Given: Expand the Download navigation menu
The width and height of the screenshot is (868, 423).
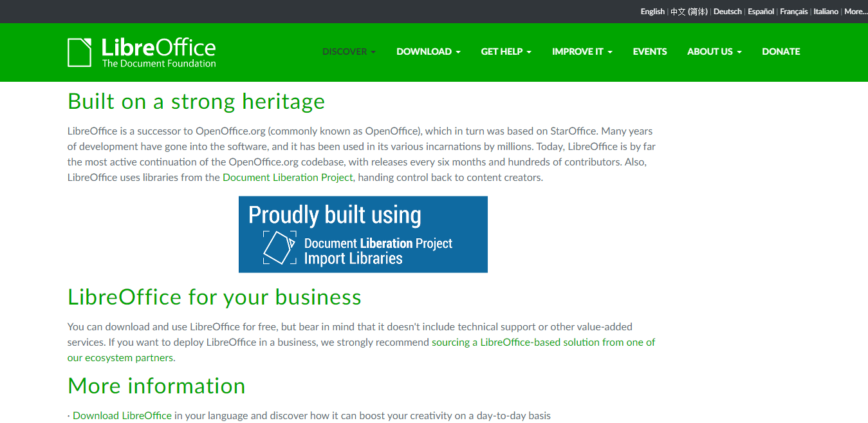Looking at the screenshot, I should (429, 52).
